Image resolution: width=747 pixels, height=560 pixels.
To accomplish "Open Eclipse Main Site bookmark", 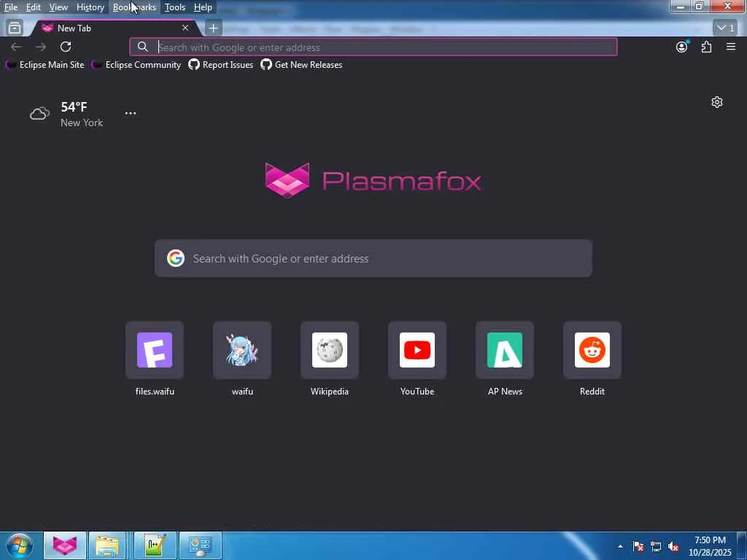I will click(x=44, y=65).
